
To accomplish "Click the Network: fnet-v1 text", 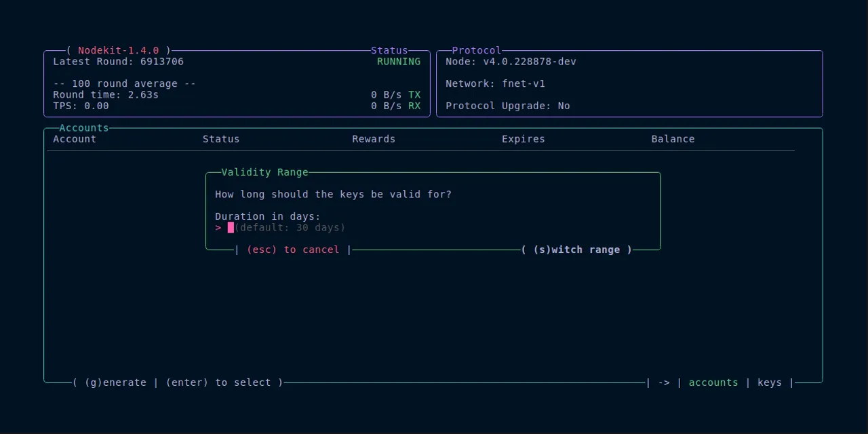I will [x=495, y=84].
